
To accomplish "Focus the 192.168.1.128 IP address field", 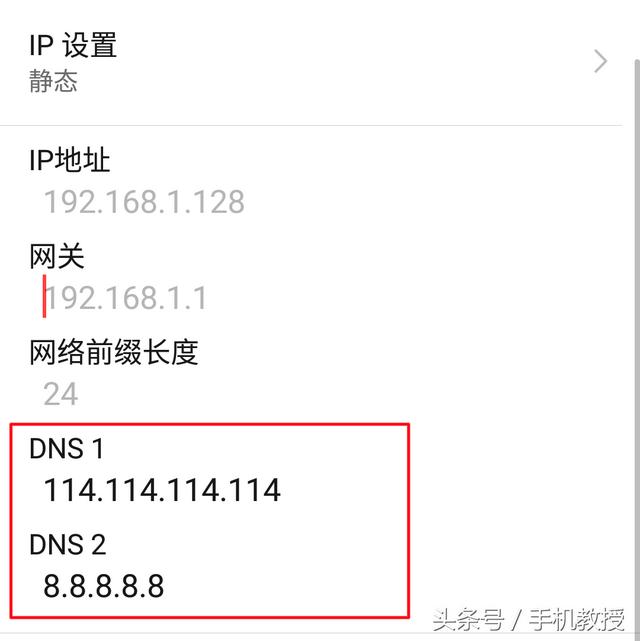I will 144,202.
